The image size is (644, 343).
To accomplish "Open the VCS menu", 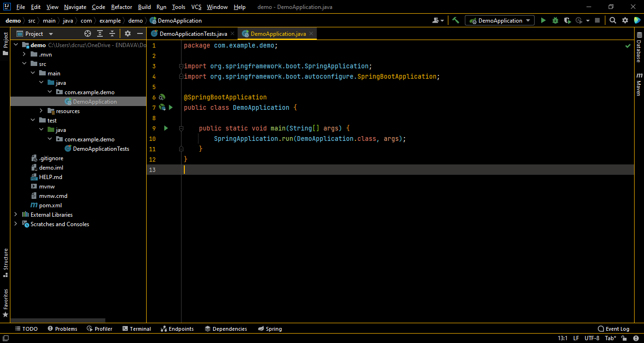I will coord(197,7).
